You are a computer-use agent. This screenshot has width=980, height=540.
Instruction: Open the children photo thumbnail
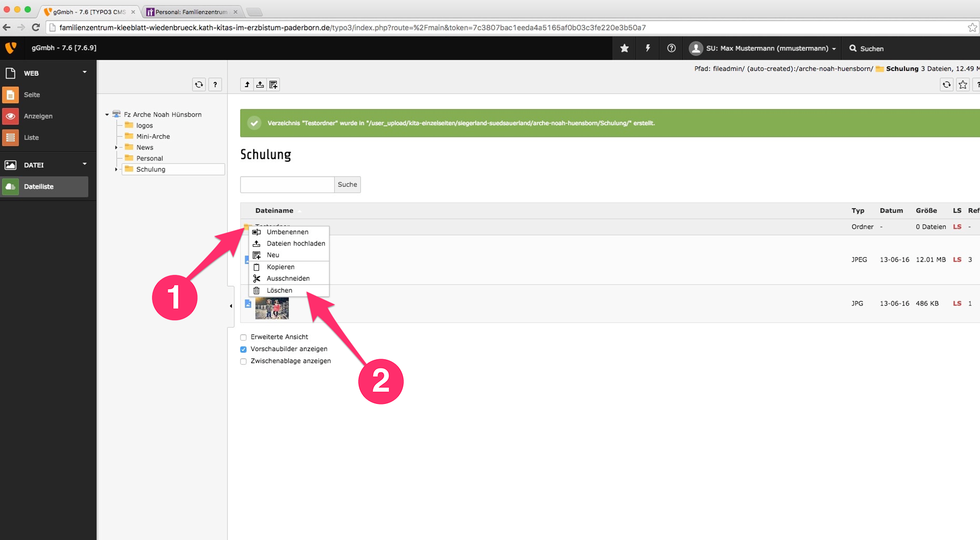(272, 309)
